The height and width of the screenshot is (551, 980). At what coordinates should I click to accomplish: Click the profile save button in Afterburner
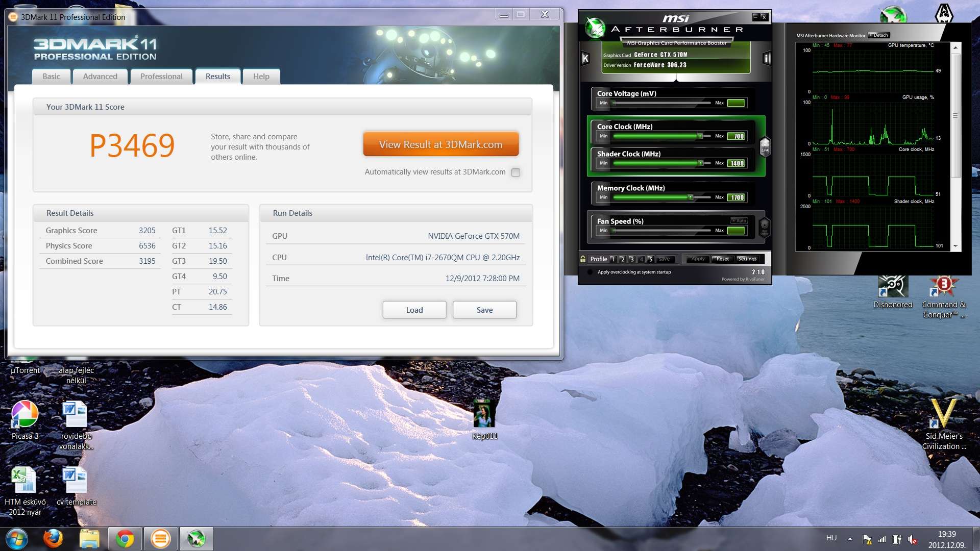coord(665,259)
